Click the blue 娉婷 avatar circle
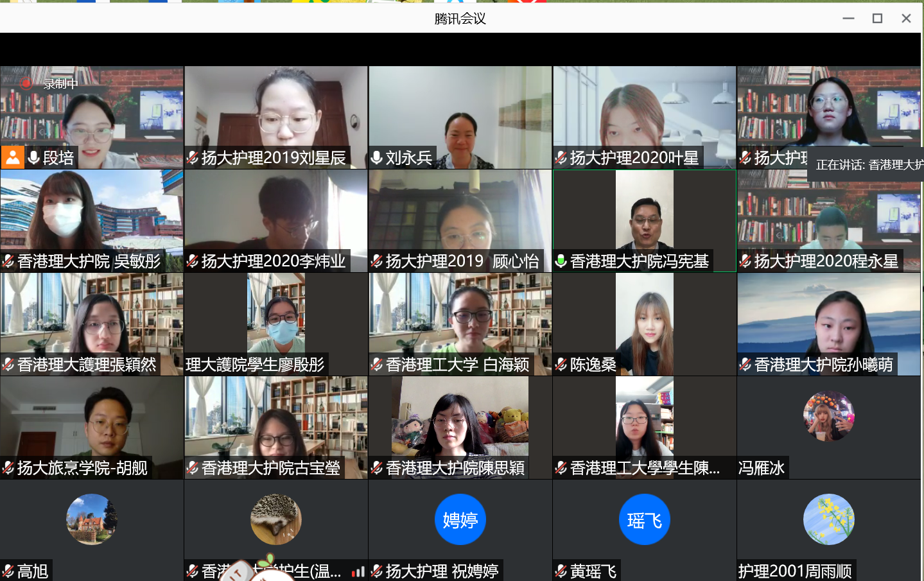This screenshot has width=924, height=581. pyautogui.click(x=460, y=519)
